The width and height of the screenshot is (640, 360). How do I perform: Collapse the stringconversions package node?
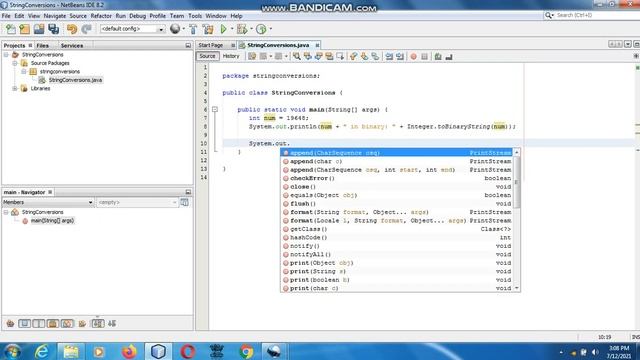(x=24, y=71)
